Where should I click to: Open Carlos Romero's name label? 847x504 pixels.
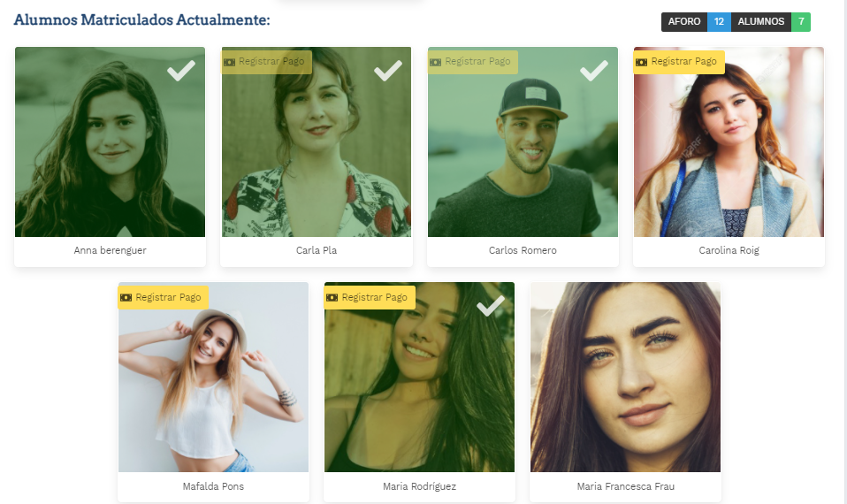[x=523, y=250]
